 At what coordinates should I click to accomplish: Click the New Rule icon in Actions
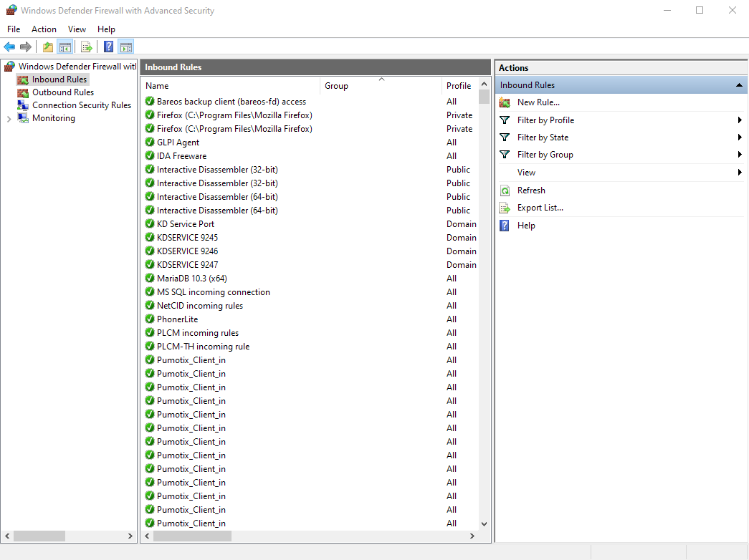click(x=505, y=102)
